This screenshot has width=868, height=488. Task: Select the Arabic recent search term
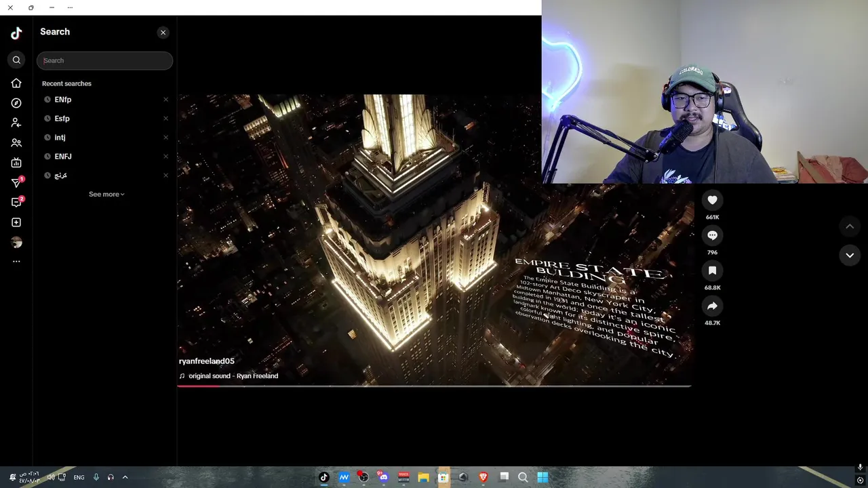(60, 176)
